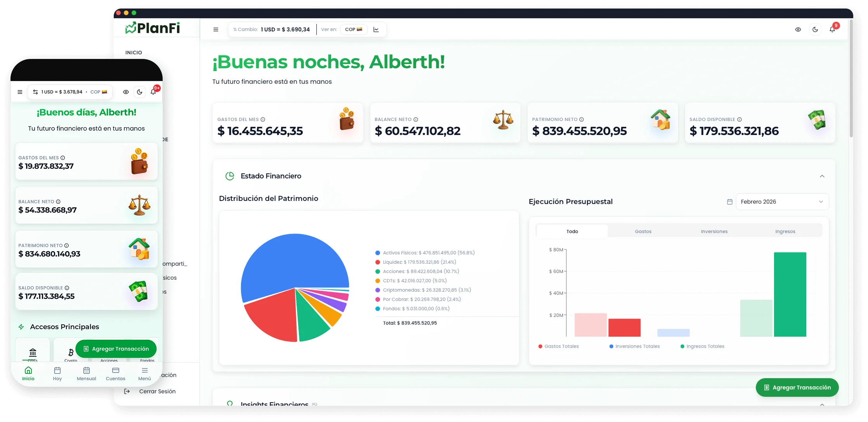The height and width of the screenshot is (422, 868).
Task: Click the blue Activos Físicos legend swatch
Action: pyautogui.click(x=377, y=253)
